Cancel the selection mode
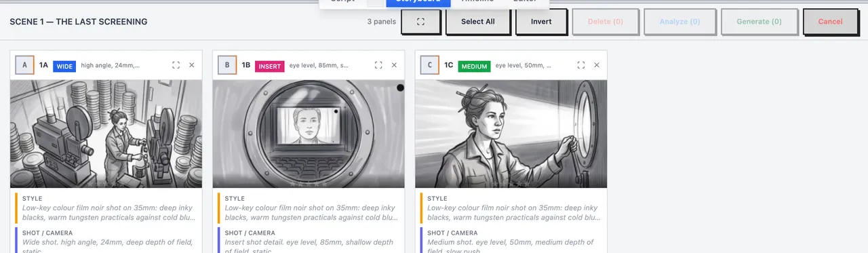Image resolution: width=868 pixels, height=253 pixels. tap(830, 22)
